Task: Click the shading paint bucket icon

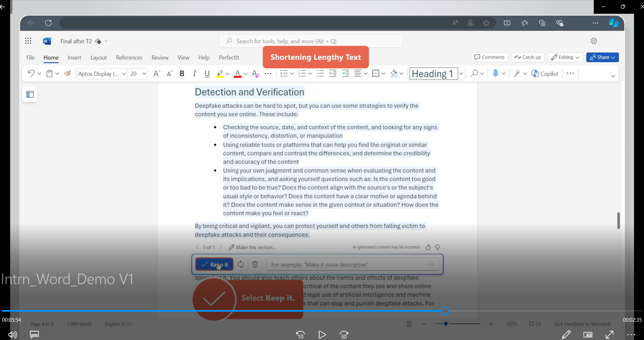Action: click(394, 73)
